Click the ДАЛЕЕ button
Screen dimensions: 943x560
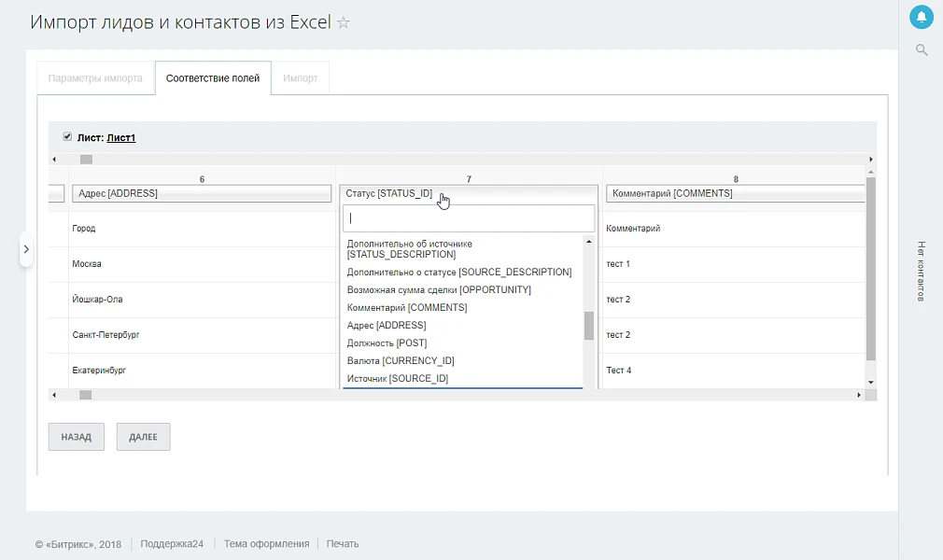(143, 437)
